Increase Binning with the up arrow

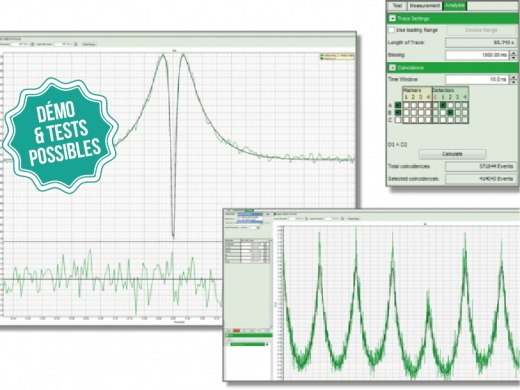[514, 53]
